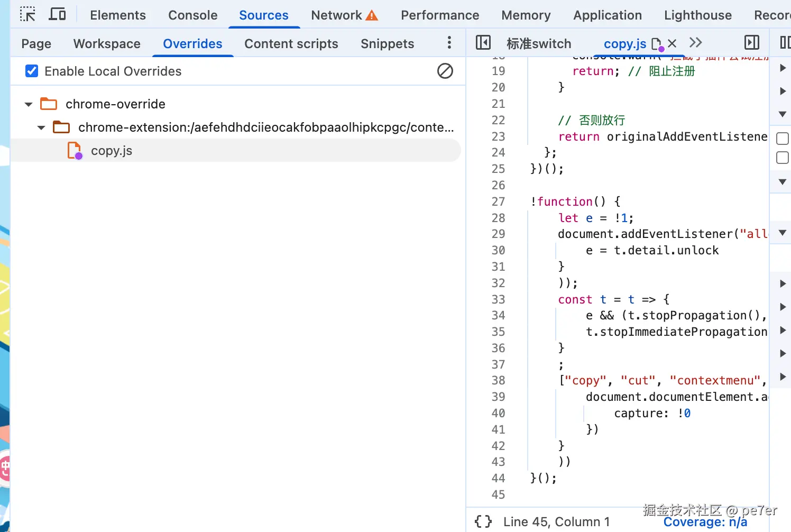Click the 'capture: !0' code text
Screen dimensions: 791x532
pyautogui.click(x=652, y=413)
